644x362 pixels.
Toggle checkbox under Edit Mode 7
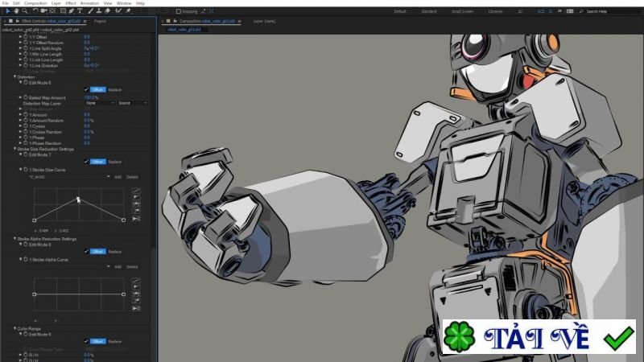pos(86,162)
